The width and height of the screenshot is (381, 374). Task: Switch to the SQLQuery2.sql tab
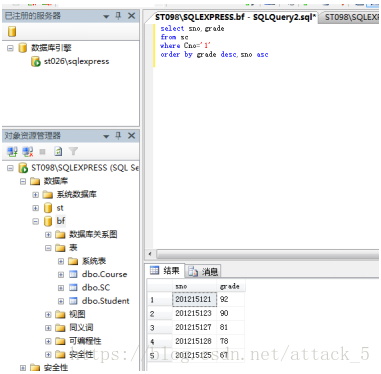pyautogui.click(x=235, y=17)
